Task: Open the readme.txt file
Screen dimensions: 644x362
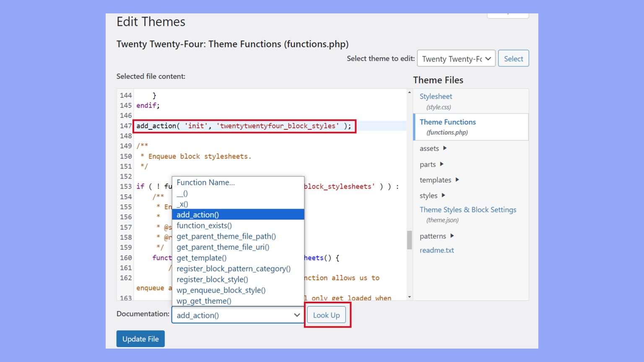Action: click(x=437, y=250)
